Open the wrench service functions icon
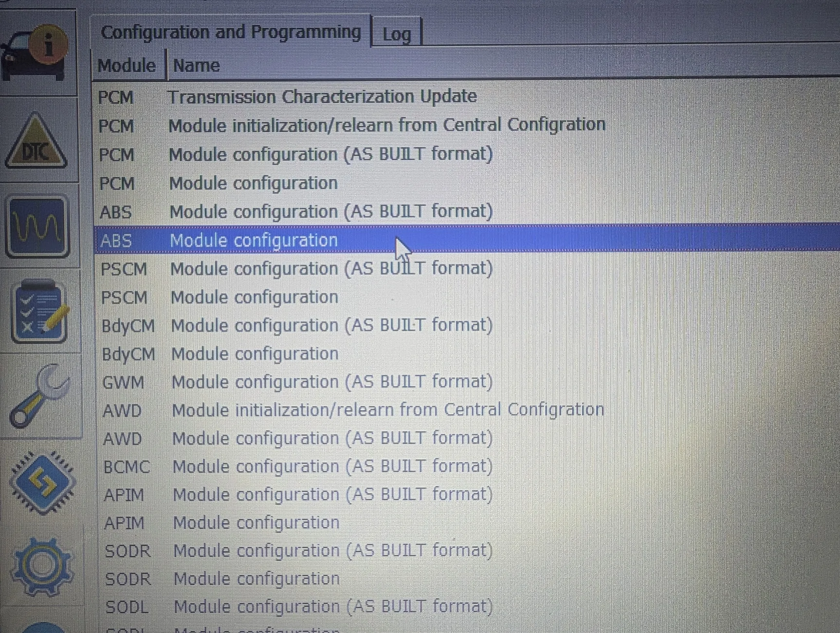840x633 pixels. (x=40, y=396)
